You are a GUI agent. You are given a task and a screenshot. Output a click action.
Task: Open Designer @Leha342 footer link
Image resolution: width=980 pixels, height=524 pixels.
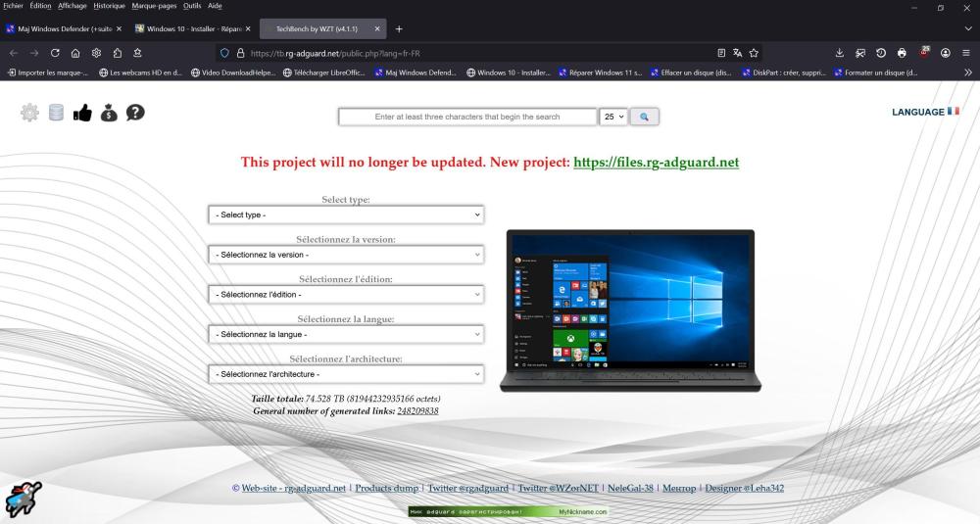coord(745,489)
